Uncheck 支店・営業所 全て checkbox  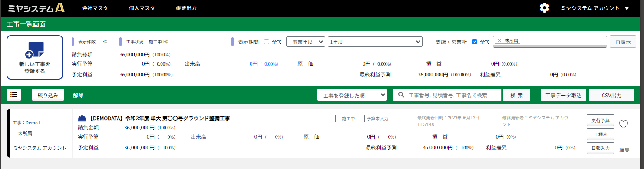click(x=475, y=42)
